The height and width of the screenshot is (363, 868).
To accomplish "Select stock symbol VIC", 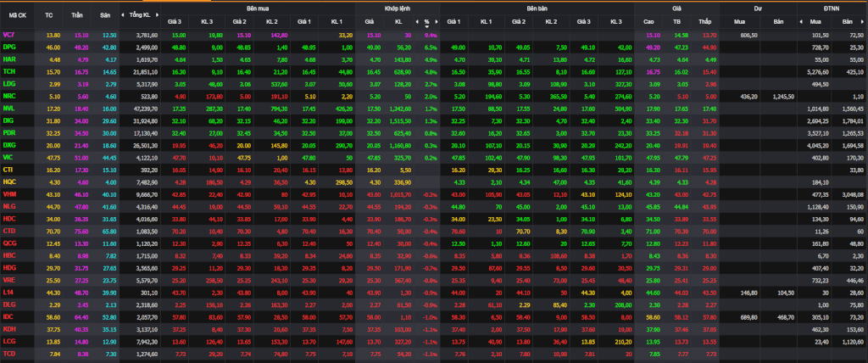I will [8, 157].
